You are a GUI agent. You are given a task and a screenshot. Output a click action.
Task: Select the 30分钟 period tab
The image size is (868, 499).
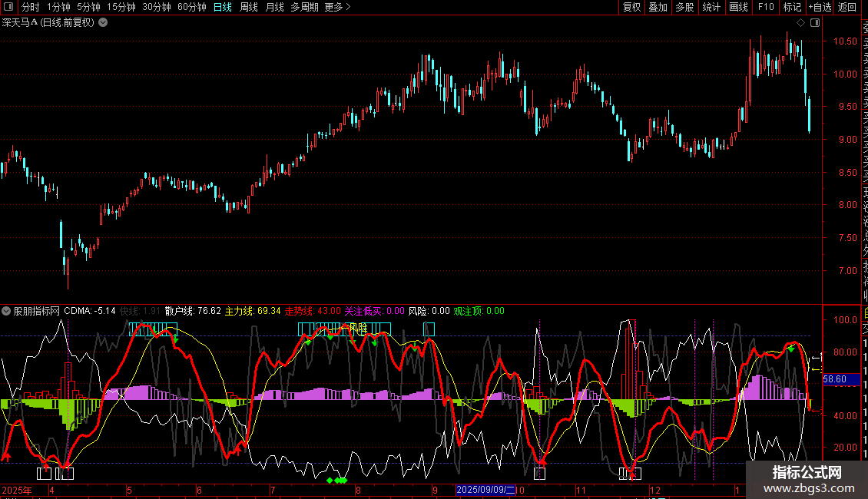[157, 7]
